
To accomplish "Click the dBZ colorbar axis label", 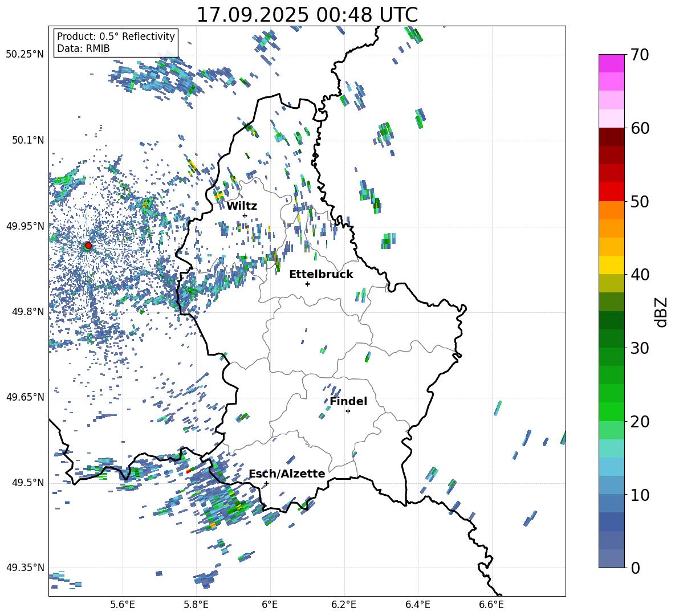I will tap(661, 312).
